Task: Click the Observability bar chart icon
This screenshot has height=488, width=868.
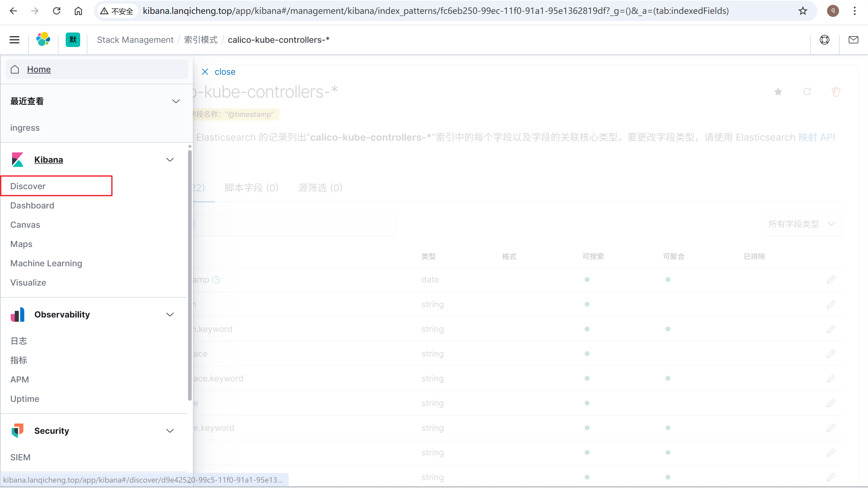Action: (17, 314)
